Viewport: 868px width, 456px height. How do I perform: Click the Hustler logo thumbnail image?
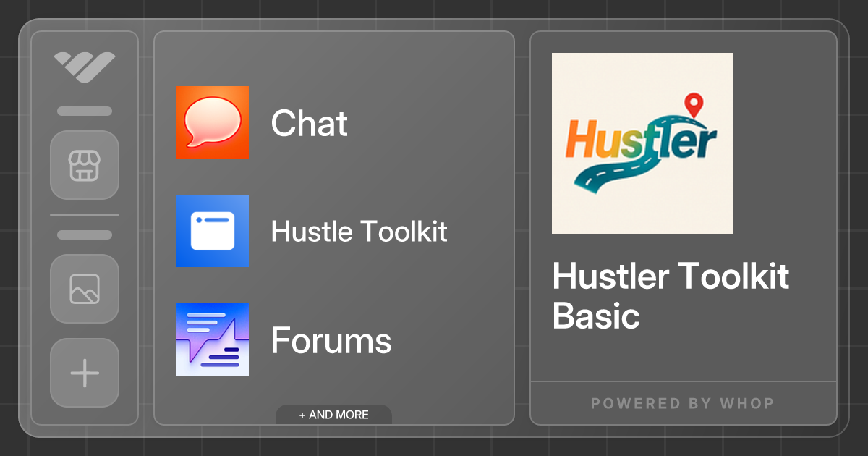(642, 143)
